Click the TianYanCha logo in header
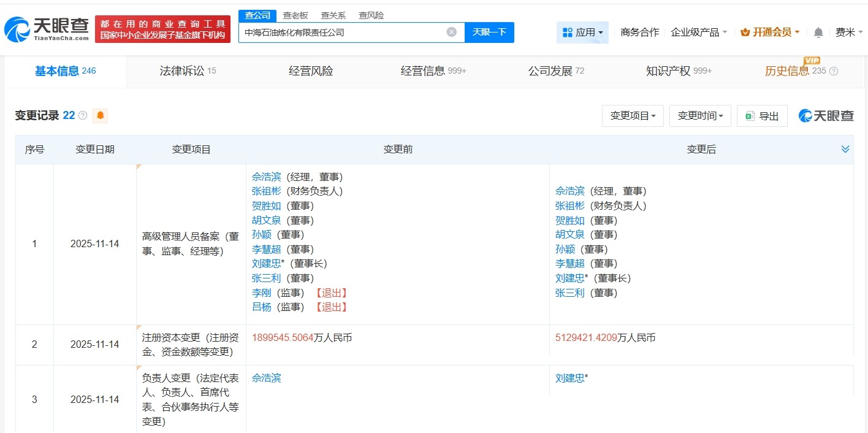Screen dimensions: 868x433 (x=47, y=29)
